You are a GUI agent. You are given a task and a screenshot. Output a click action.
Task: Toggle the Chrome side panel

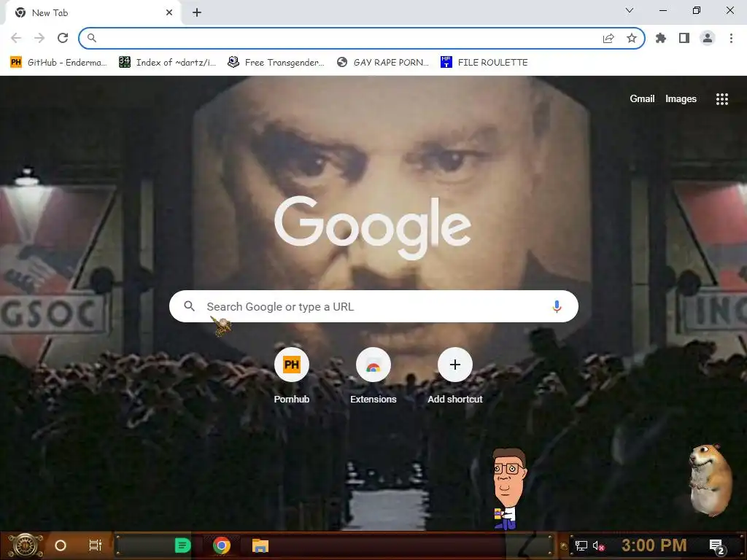coord(684,38)
